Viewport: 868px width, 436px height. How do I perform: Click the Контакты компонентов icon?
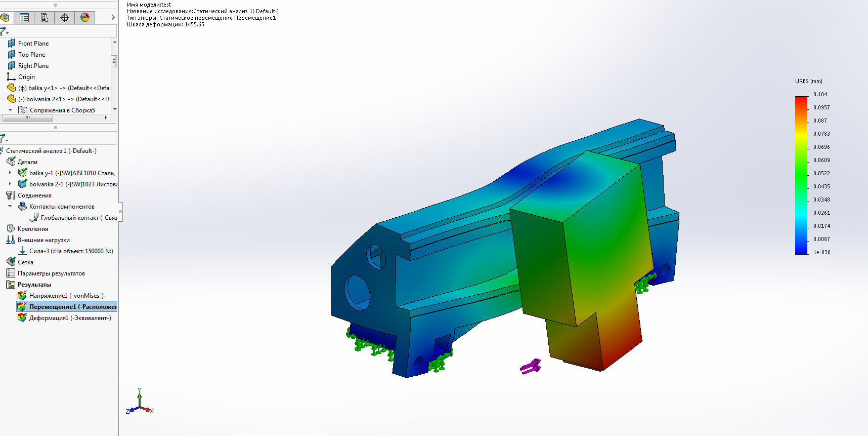pos(22,206)
